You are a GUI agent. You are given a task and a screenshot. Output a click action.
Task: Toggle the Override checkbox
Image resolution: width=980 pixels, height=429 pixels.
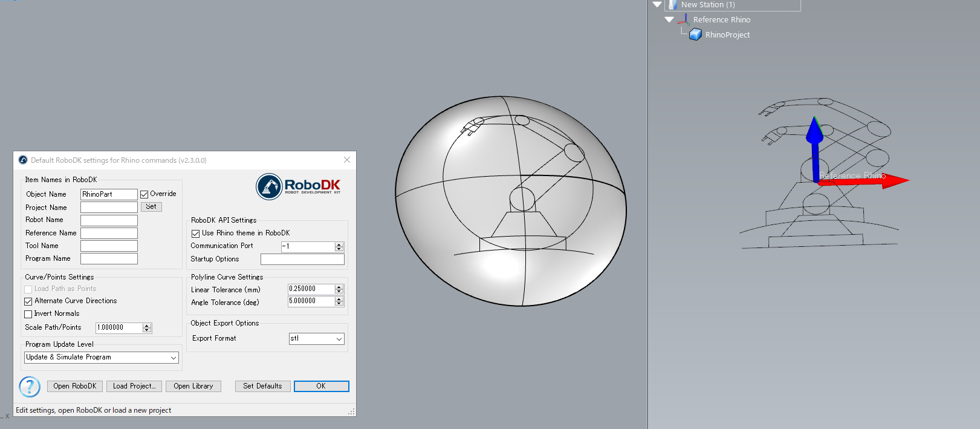click(x=144, y=194)
